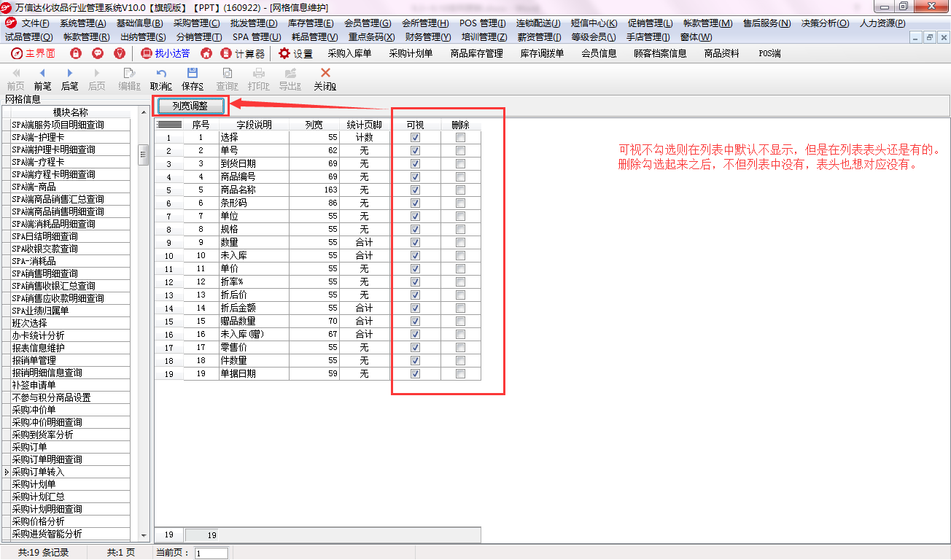Select SPA端服务项目明细查询 module
This screenshot has height=560, width=951.
coord(70,125)
